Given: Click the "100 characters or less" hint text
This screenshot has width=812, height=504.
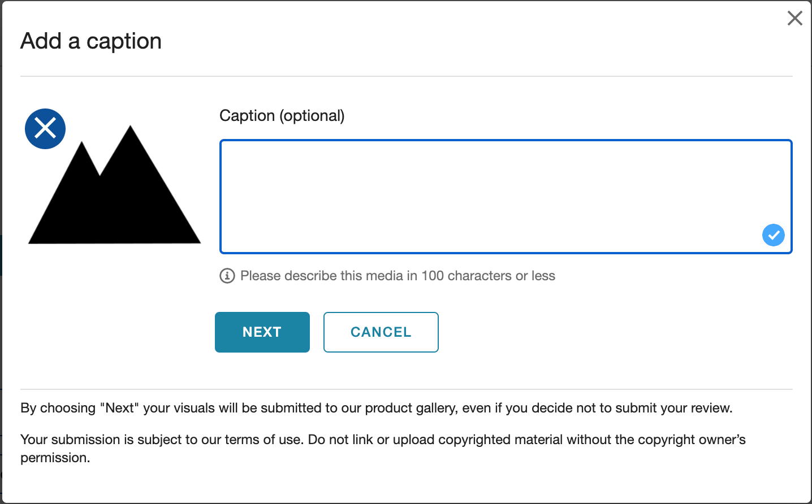Looking at the screenshot, I should point(398,276).
